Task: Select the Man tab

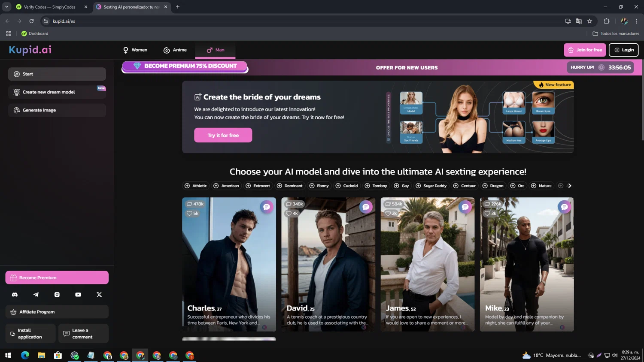Action: [x=216, y=50]
